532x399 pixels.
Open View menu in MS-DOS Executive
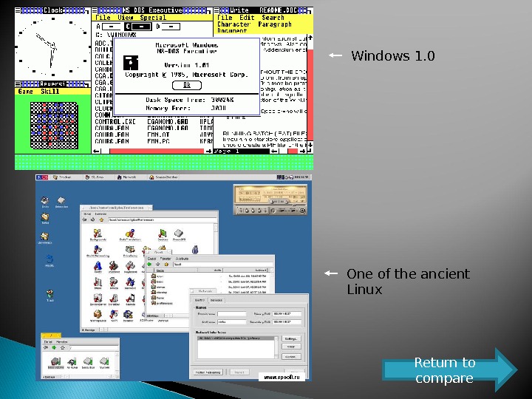pyautogui.click(x=125, y=18)
